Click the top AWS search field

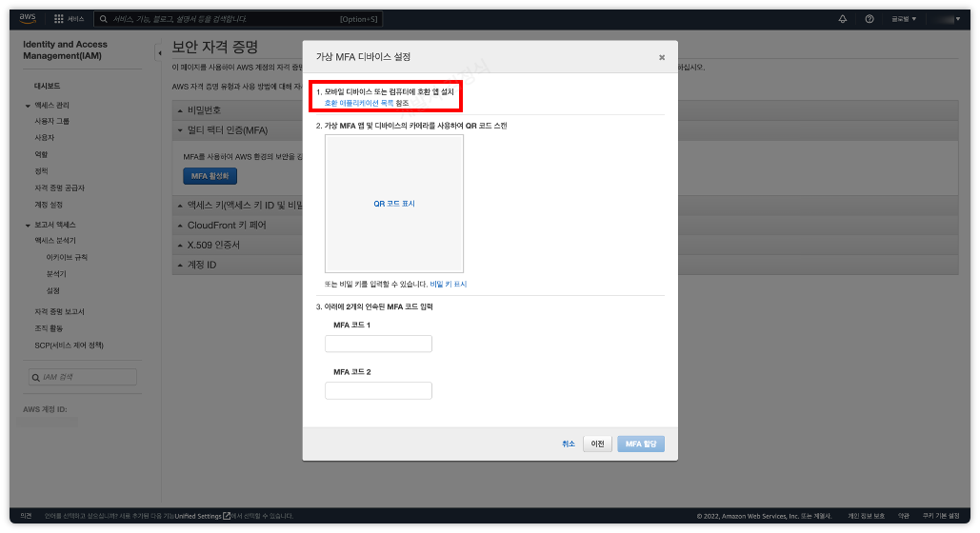(238, 19)
